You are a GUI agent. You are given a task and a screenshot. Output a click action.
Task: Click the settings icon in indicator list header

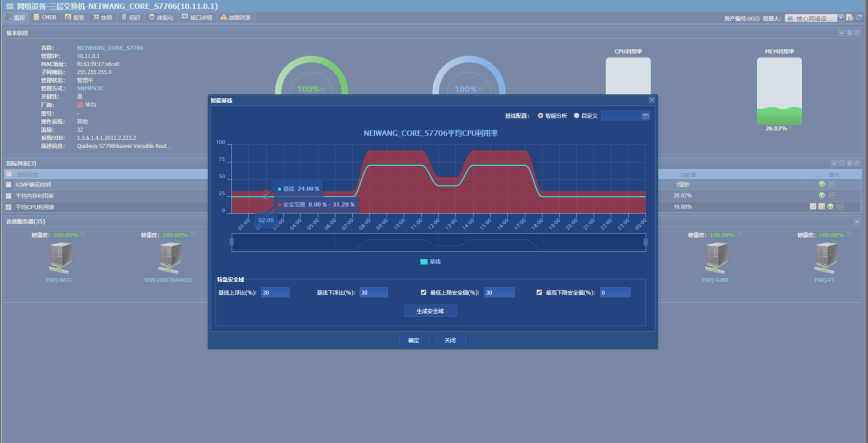click(850, 163)
